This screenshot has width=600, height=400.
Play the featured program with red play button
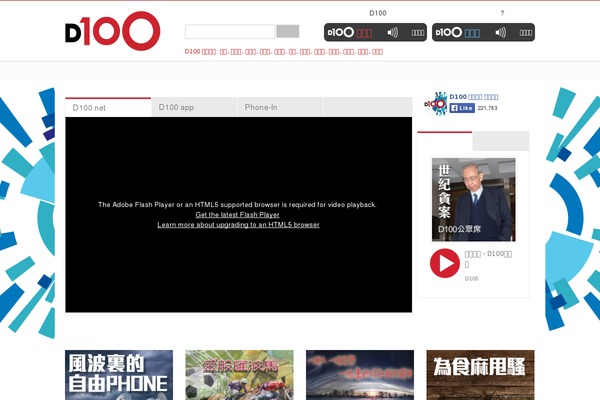[x=445, y=263]
